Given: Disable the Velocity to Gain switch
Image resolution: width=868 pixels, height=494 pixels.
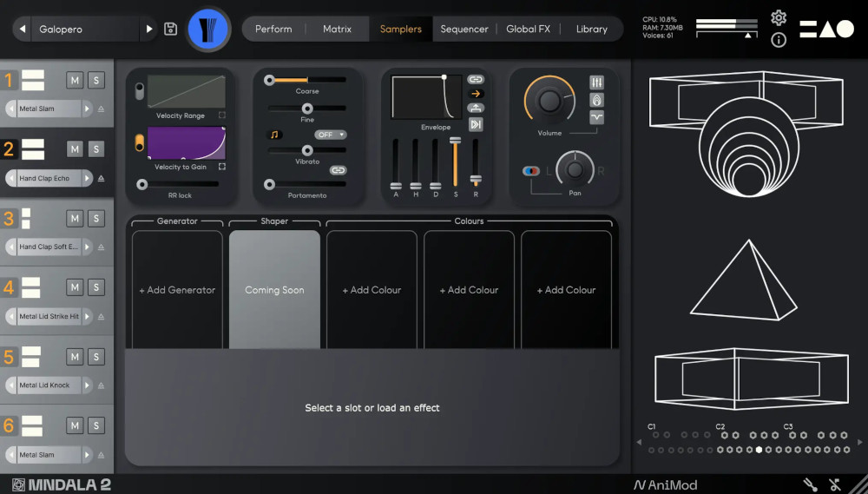Looking at the screenshot, I should tap(140, 142).
